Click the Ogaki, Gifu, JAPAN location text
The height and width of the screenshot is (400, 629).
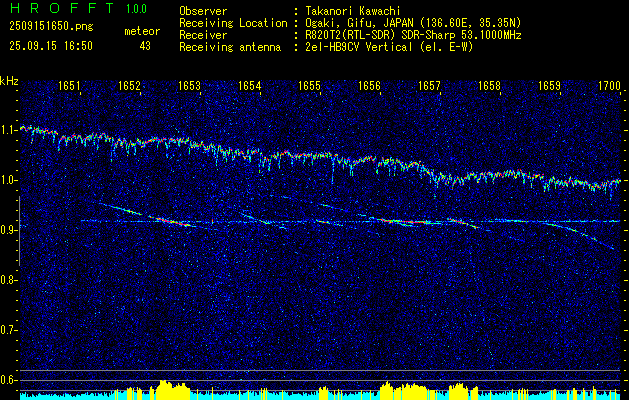tap(413, 23)
